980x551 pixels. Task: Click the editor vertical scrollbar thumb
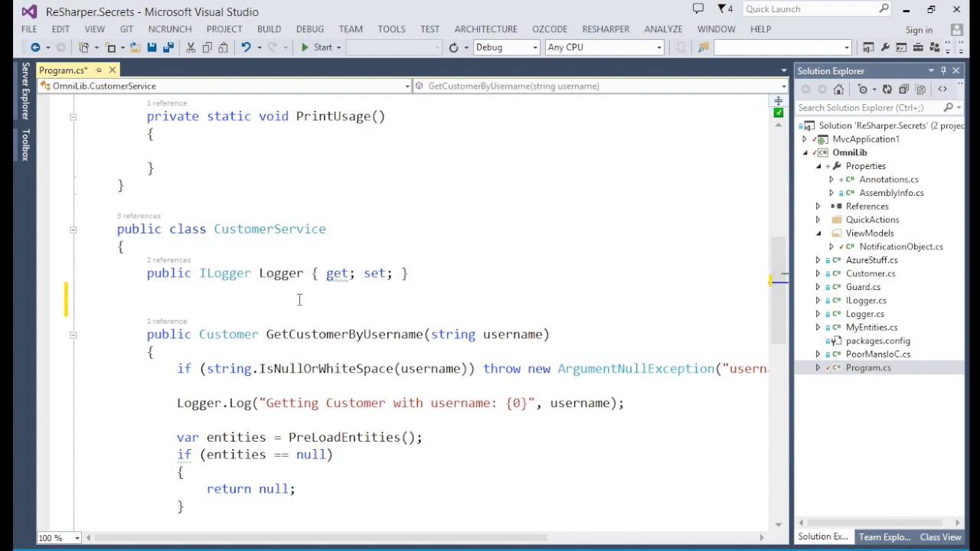778,291
